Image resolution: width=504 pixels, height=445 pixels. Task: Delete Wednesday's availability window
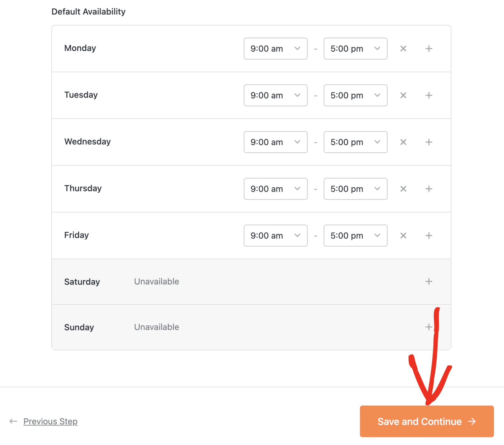coord(403,142)
